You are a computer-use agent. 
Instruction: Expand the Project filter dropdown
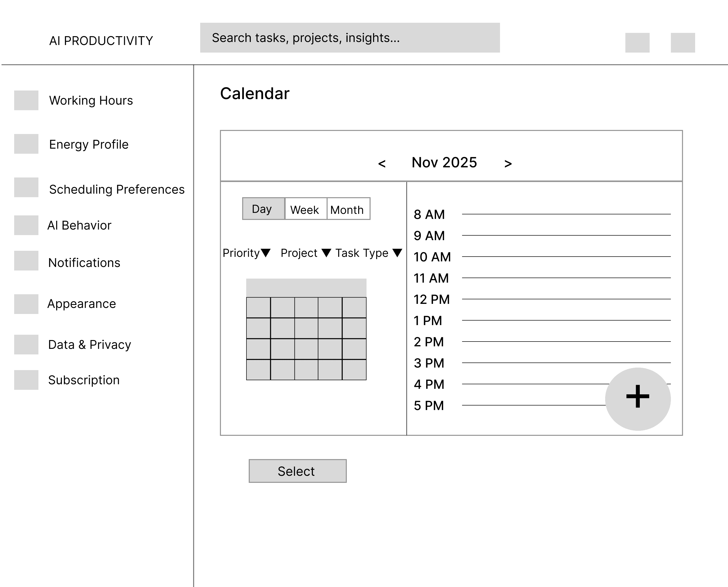pyautogui.click(x=306, y=253)
